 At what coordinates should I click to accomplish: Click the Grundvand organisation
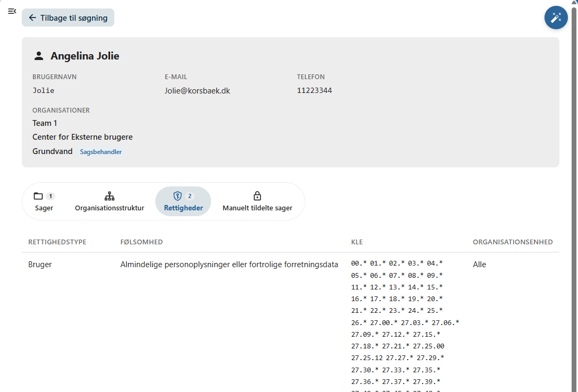tap(52, 151)
